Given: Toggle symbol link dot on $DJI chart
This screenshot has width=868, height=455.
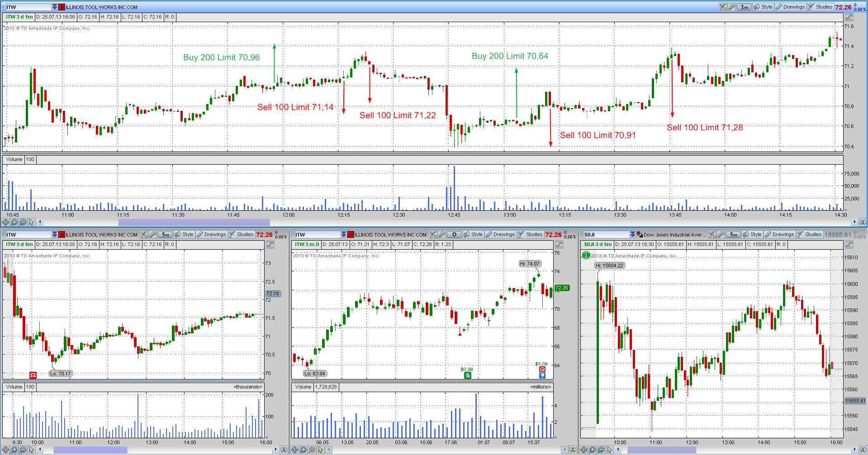Looking at the screenshot, I should click(581, 234).
